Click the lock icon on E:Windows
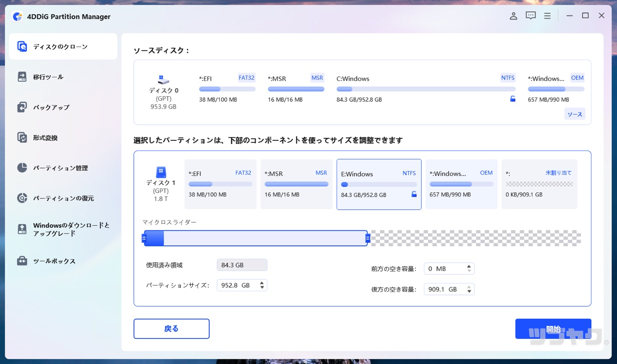The width and height of the screenshot is (617, 364). pyautogui.click(x=414, y=194)
